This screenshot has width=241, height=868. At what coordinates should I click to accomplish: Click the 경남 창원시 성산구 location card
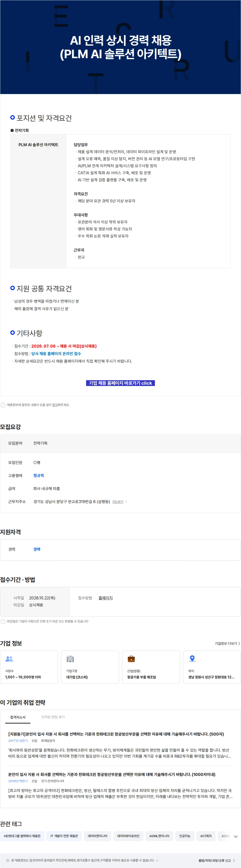click(212, 667)
